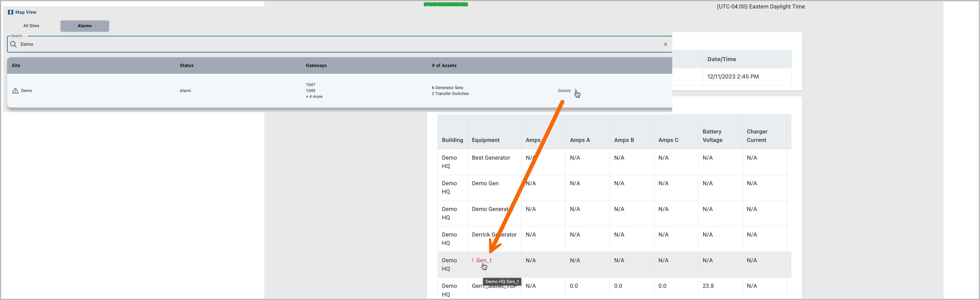Expand the '+ 4 more' gateways list
The image size is (980, 300).
tap(314, 97)
